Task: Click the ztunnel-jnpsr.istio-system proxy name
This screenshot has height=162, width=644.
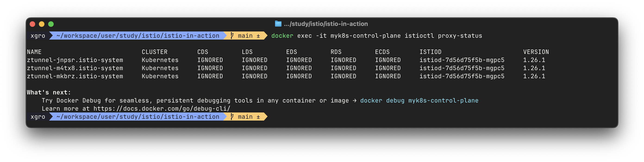Action: pos(75,60)
